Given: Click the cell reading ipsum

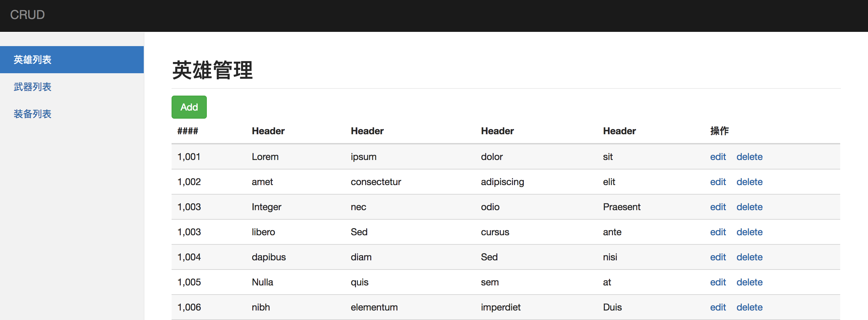Looking at the screenshot, I should click(363, 157).
